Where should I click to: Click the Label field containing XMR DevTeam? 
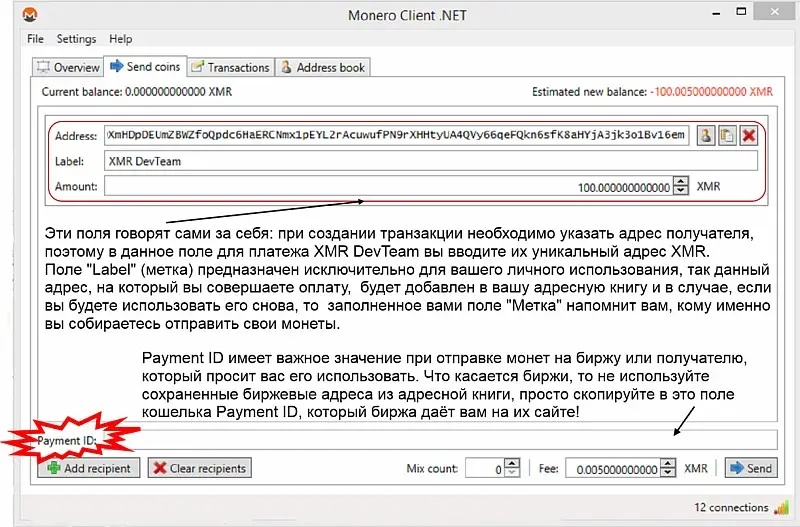[431, 161]
